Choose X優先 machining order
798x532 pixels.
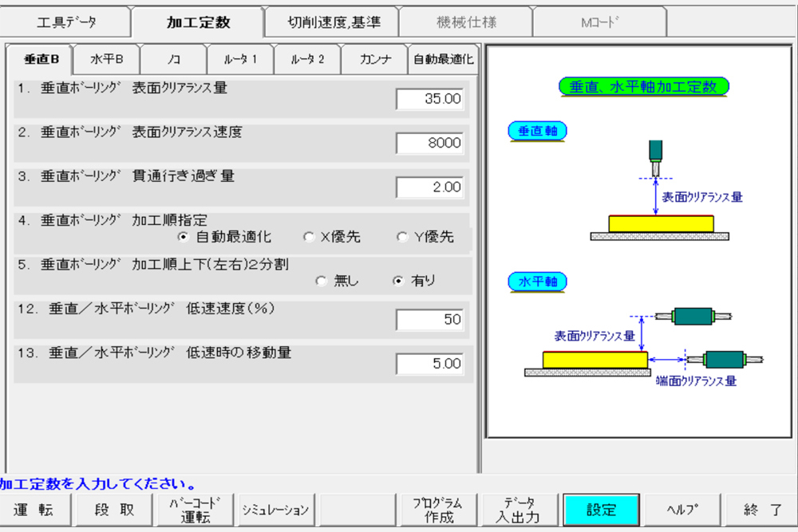click(309, 237)
